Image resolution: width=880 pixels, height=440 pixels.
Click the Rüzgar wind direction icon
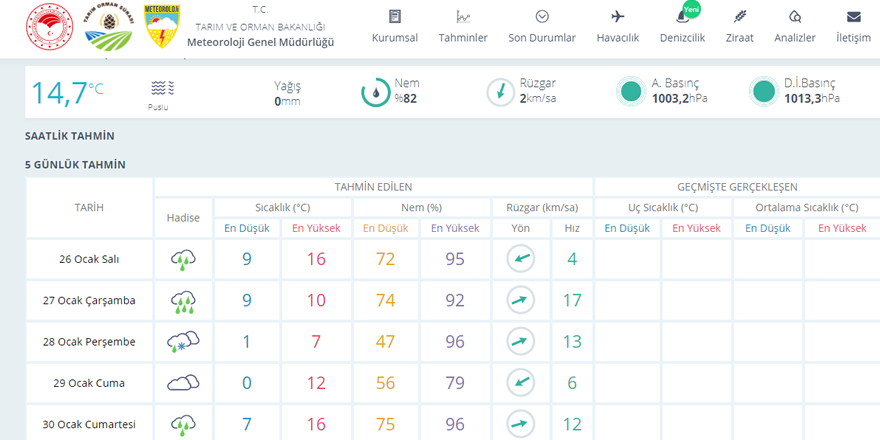pos(500,92)
